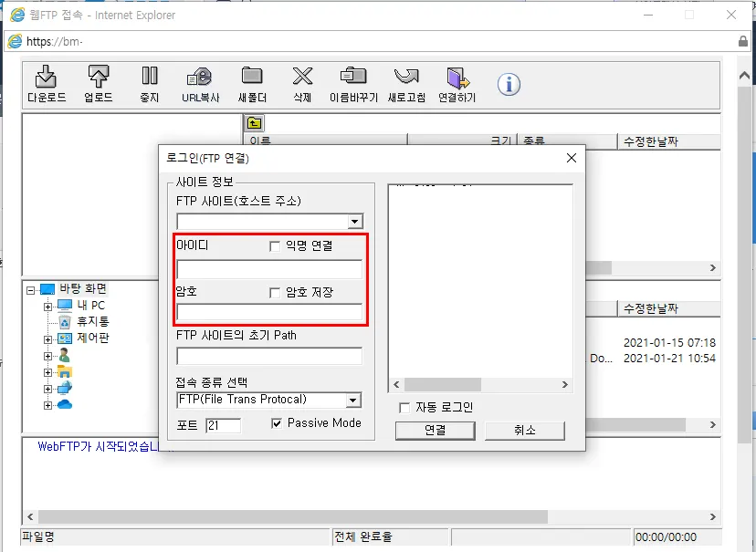This screenshot has height=552, width=756.
Task: Click the 2021-01-15 07:18 date entry
Action: (x=669, y=343)
